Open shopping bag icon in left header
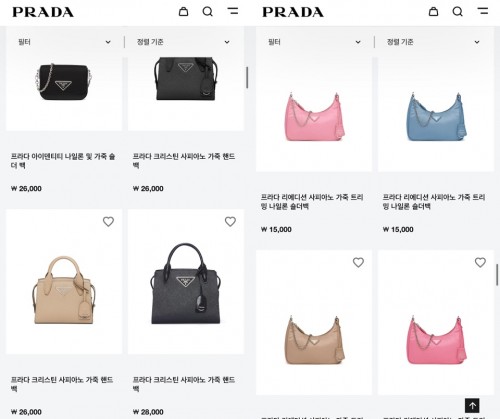Viewport: 500px width, 419px height. 183,12
